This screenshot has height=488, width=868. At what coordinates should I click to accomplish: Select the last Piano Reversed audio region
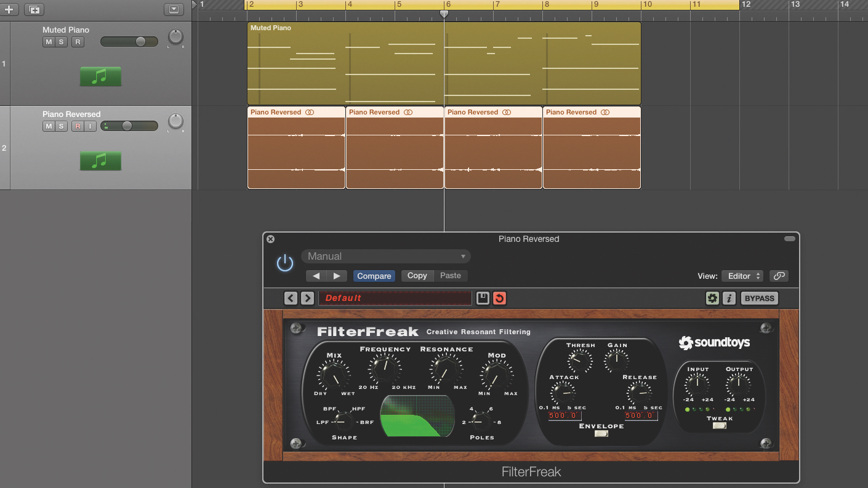pos(592,148)
